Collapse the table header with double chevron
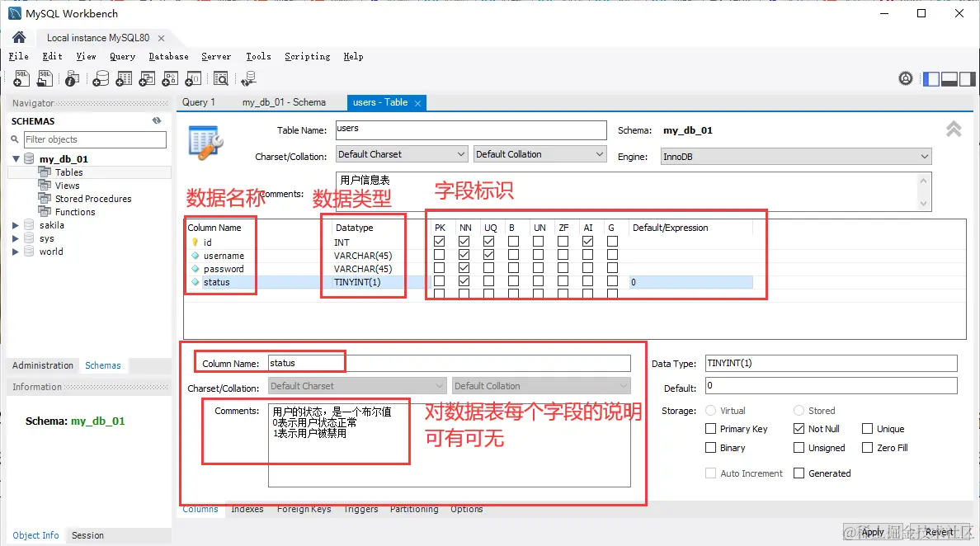This screenshot has height=546, width=980. 954,129
